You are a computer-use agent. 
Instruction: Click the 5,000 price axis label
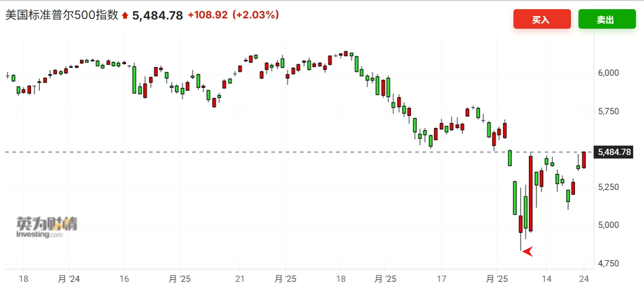[x=609, y=225]
